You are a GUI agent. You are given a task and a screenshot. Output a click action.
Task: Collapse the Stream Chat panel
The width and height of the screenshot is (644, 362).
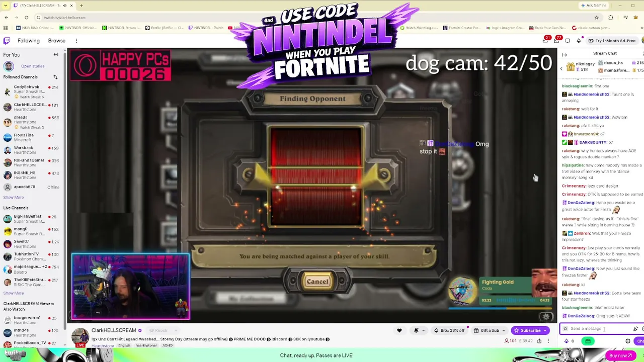tap(565, 55)
